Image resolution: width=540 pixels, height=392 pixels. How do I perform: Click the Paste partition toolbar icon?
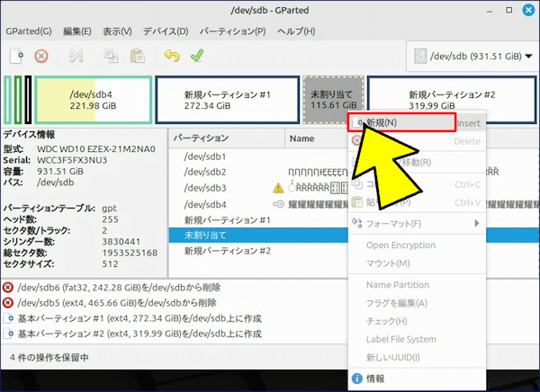[136, 56]
